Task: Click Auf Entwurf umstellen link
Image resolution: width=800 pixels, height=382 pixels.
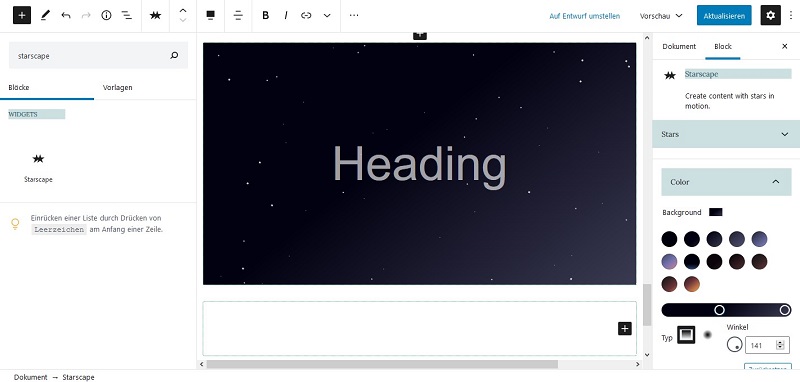Action: (585, 16)
